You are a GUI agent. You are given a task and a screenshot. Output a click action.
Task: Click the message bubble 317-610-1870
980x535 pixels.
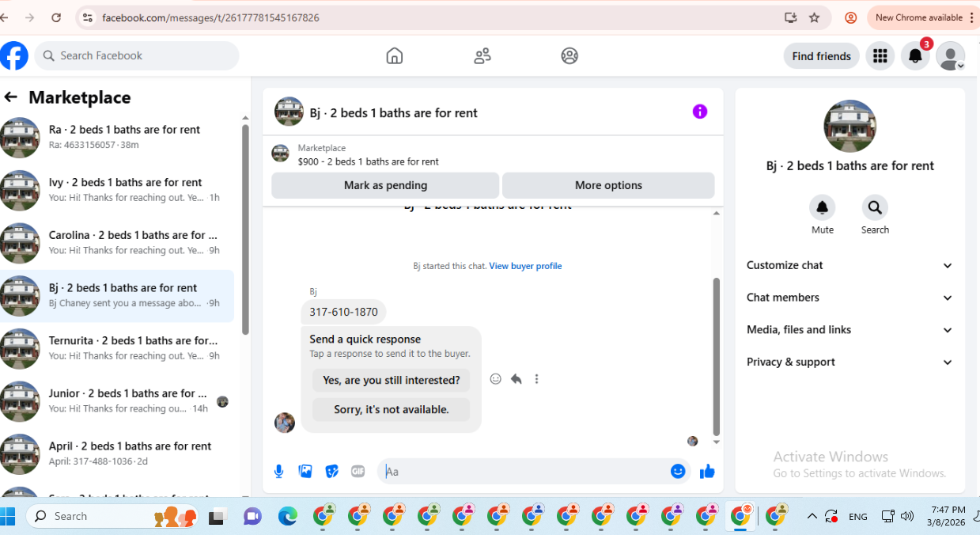pos(343,312)
